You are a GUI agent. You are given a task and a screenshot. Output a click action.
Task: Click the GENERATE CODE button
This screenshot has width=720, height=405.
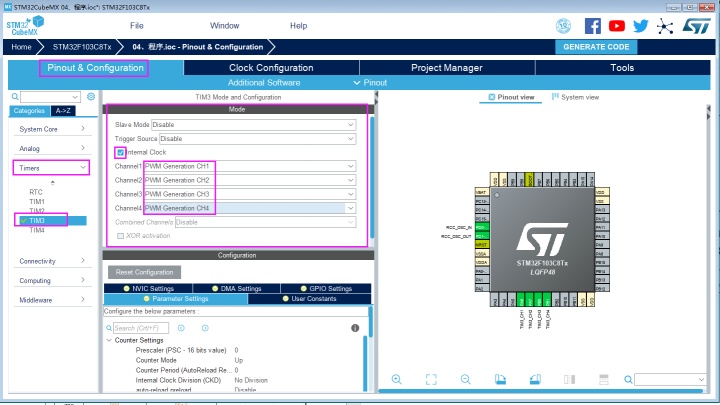(x=596, y=47)
